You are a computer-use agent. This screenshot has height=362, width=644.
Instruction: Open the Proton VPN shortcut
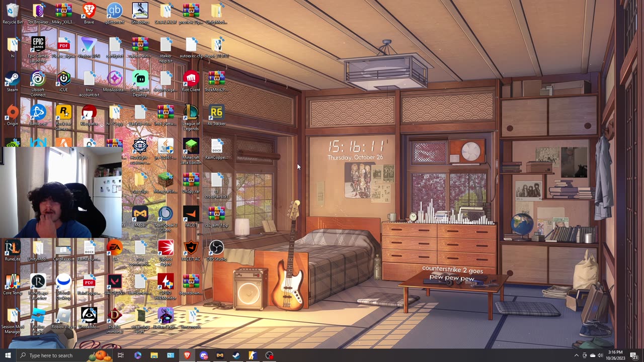89,48
